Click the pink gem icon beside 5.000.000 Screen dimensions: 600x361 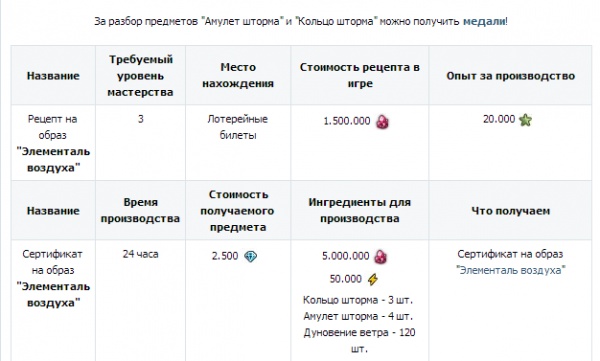pos(381,256)
